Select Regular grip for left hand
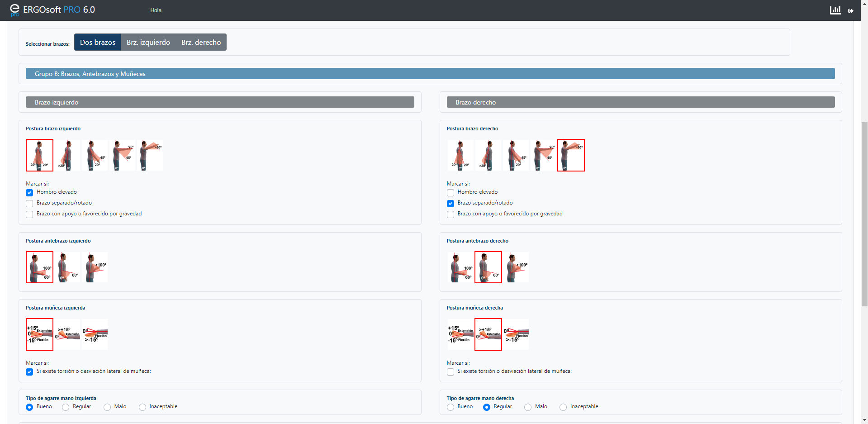 [x=66, y=407]
